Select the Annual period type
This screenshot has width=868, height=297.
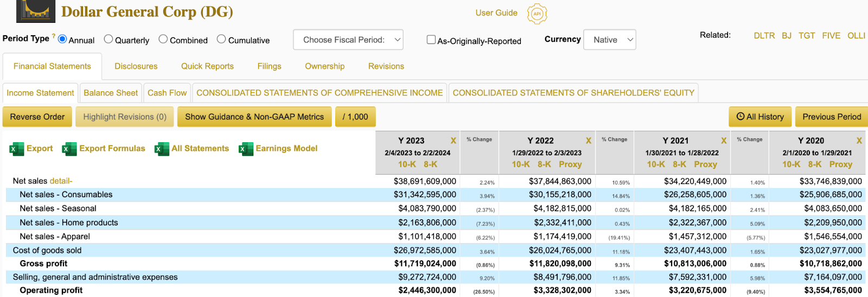coord(62,39)
